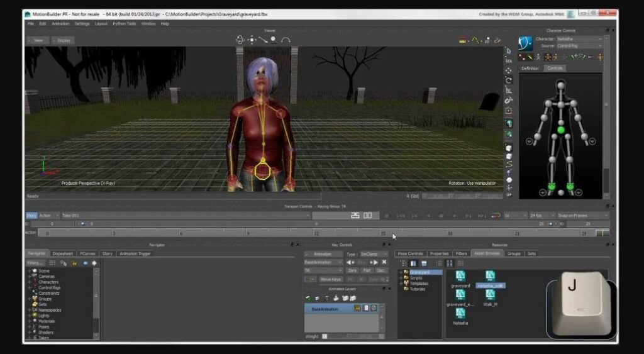Click Step Forward playback control

468,216
